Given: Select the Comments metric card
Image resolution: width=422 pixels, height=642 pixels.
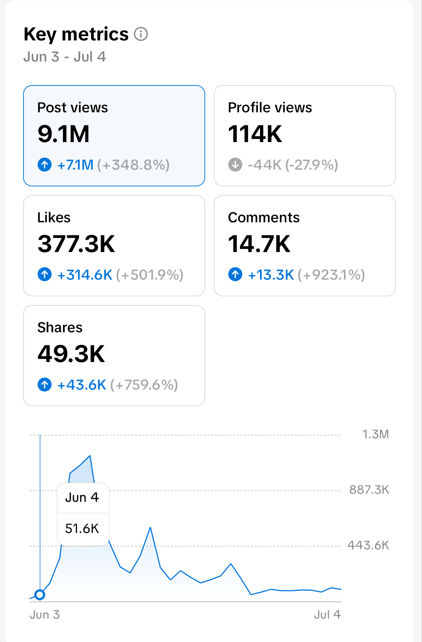Looking at the screenshot, I should pyautogui.click(x=305, y=246).
